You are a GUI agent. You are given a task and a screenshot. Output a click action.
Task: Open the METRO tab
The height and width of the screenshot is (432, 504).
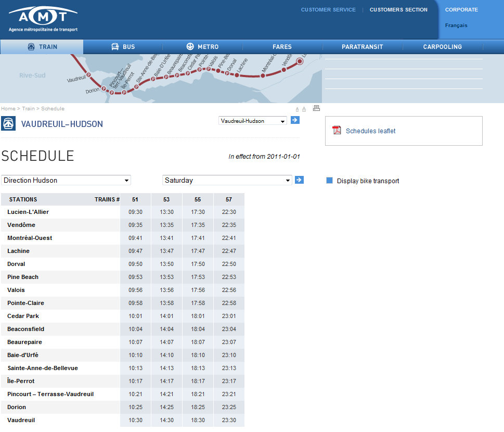pos(202,47)
